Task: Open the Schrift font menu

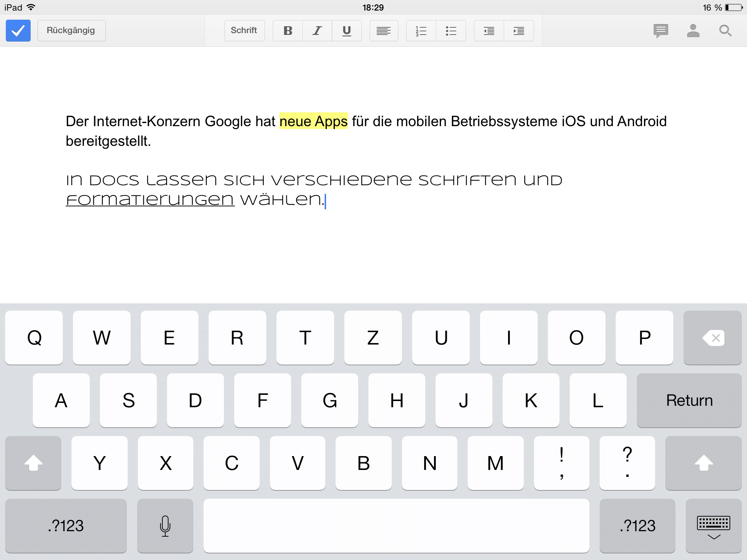Action: tap(244, 31)
